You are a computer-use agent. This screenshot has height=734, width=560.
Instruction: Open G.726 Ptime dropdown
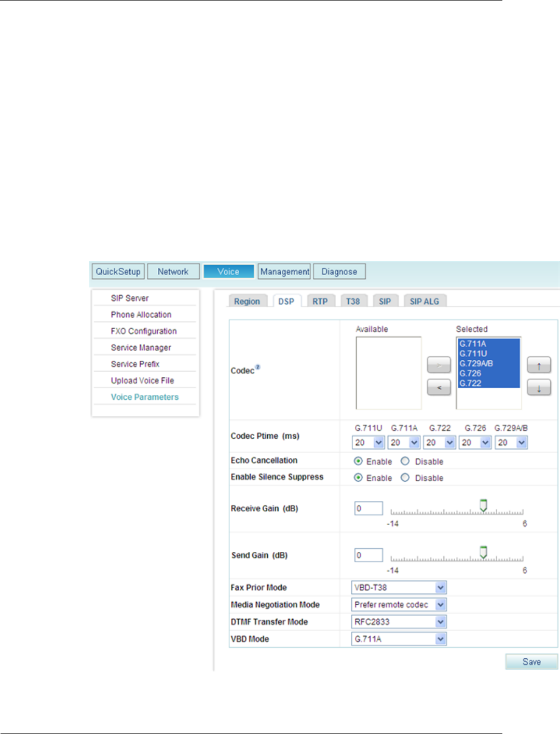[475, 442]
